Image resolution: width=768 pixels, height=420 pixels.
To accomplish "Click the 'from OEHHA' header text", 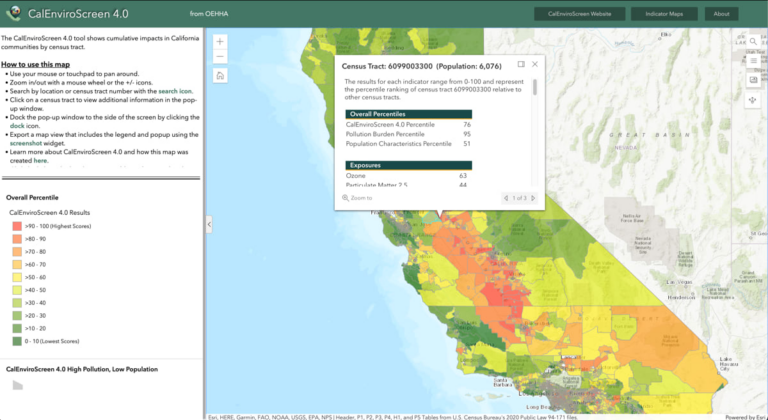I will (209, 14).
